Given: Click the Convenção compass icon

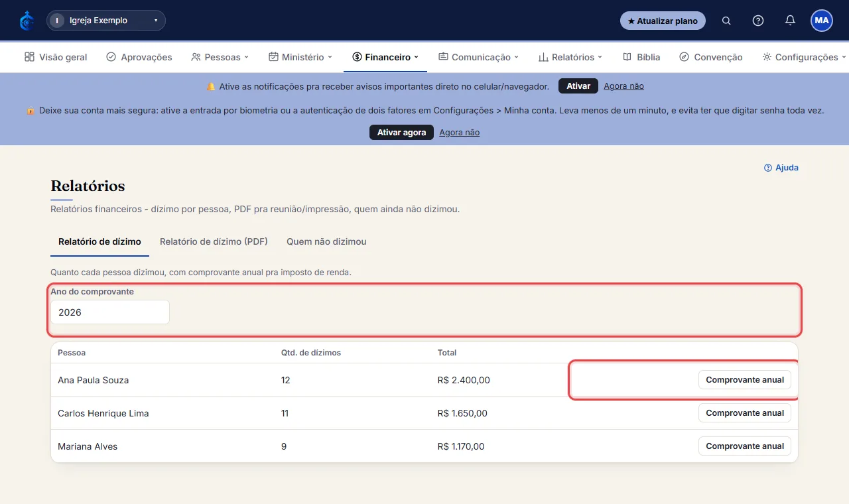Looking at the screenshot, I should (684, 57).
